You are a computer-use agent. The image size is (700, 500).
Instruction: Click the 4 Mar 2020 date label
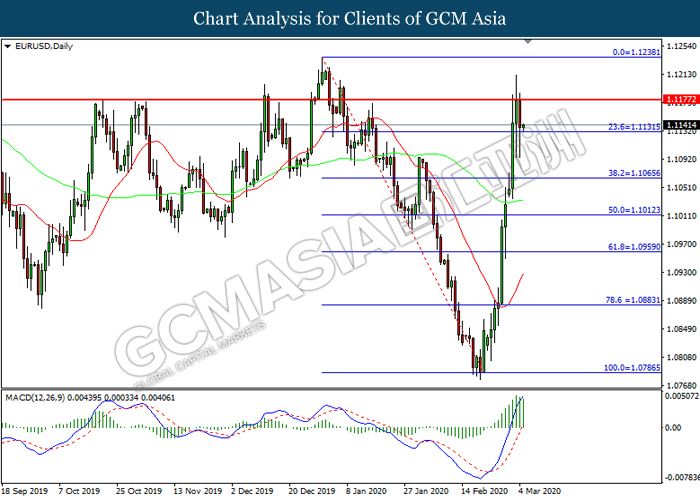(x=539, y=491)
